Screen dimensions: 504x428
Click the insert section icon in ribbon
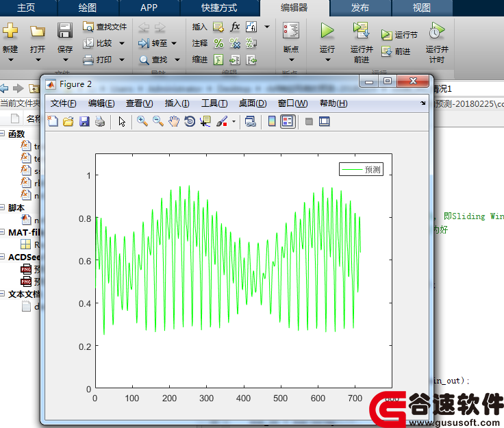(x=218, y=27)
